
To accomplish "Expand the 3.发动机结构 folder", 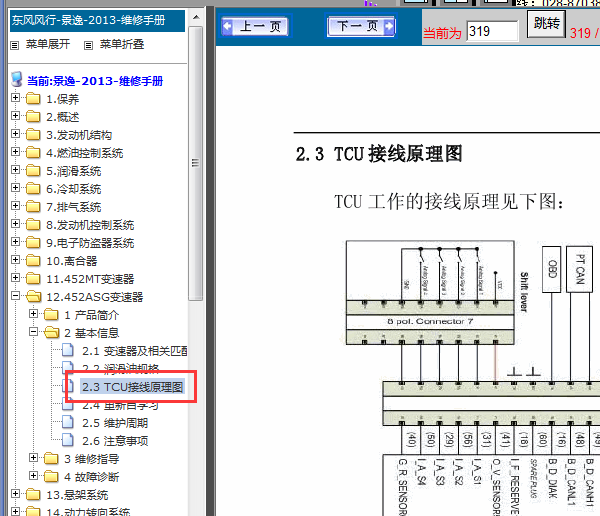I will 15,134.
